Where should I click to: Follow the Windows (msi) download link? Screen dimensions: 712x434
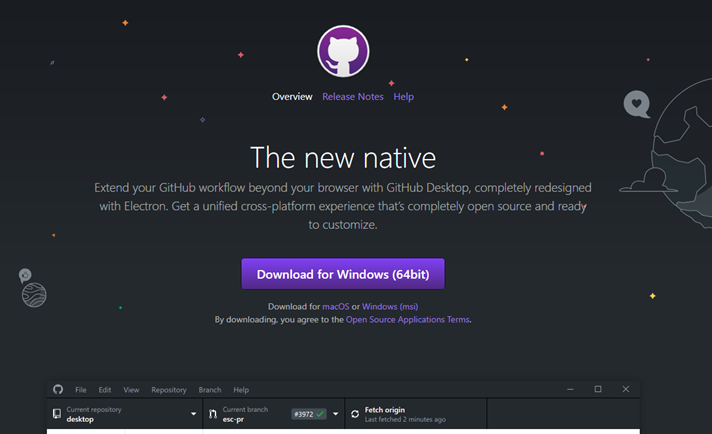pos(390,306)
